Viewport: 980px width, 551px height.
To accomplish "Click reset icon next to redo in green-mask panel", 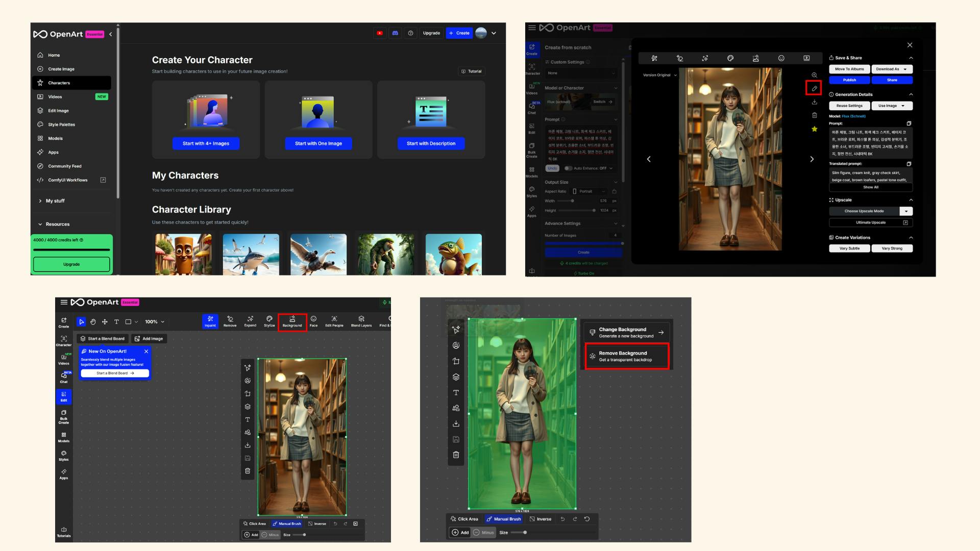I will click(587, 519).
